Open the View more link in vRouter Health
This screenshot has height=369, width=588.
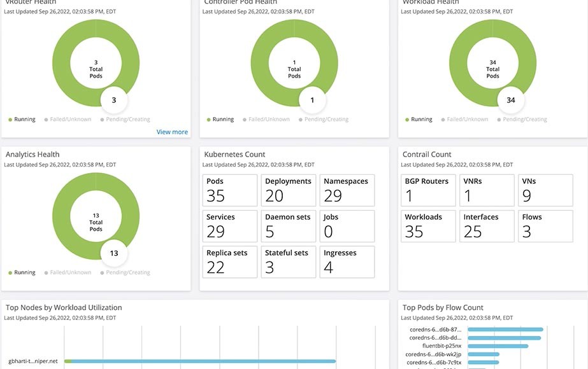[x=172, y=132]
